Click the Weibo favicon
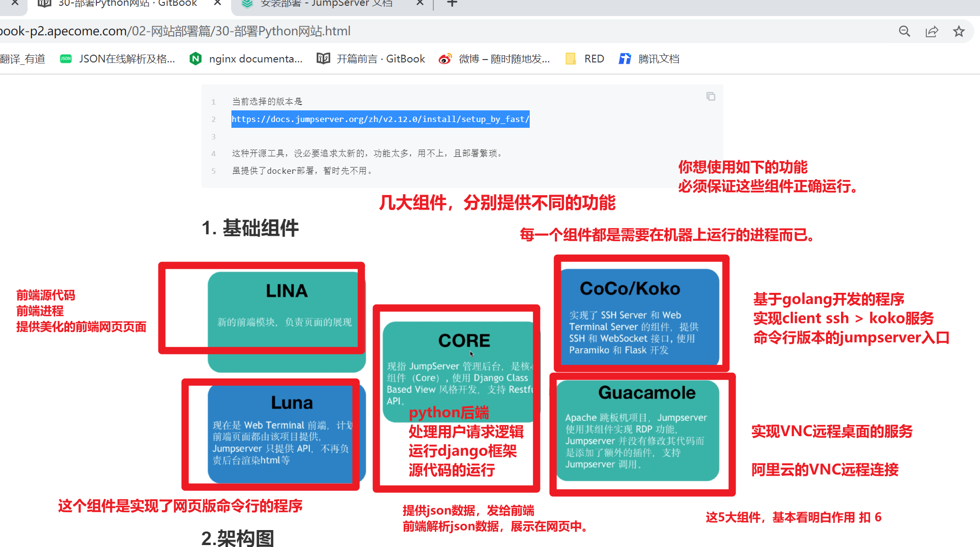The image size is (980, 547). pos(445,59)
